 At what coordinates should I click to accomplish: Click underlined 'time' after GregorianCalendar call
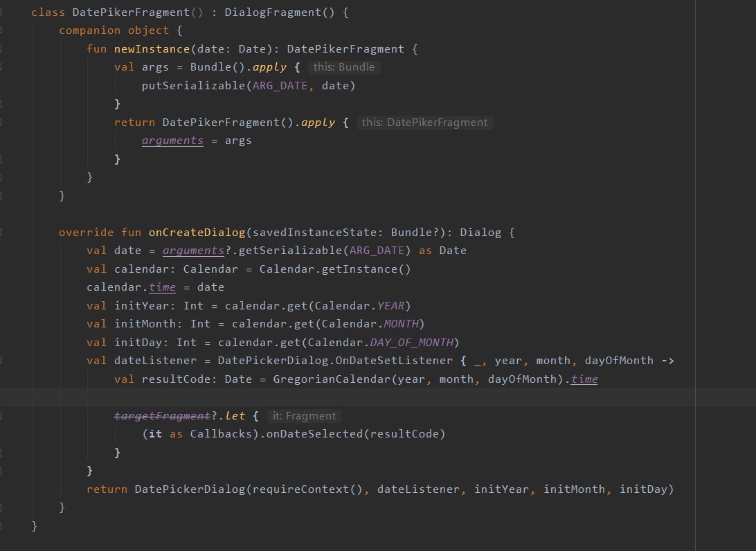[x=584, y=379]
